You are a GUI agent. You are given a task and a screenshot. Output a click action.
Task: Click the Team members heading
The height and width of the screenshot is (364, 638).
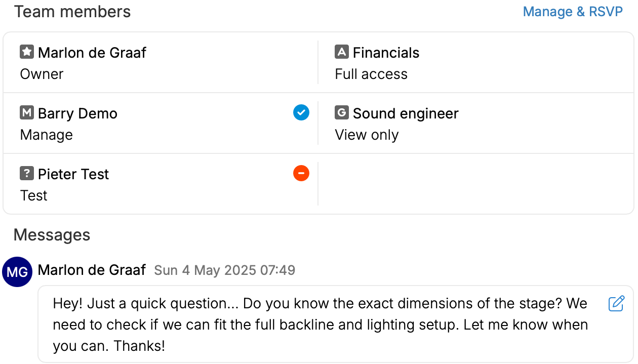pyautogui.click(x=72, y=12)
